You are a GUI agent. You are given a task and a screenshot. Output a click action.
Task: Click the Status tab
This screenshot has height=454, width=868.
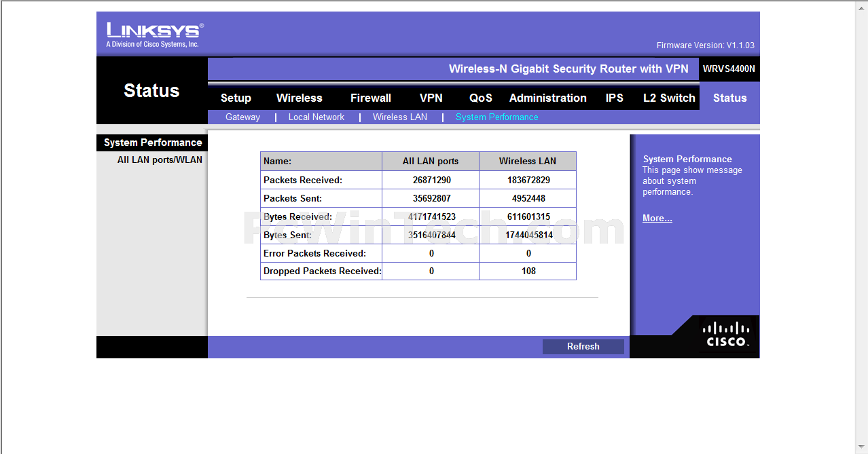point(730,98)
